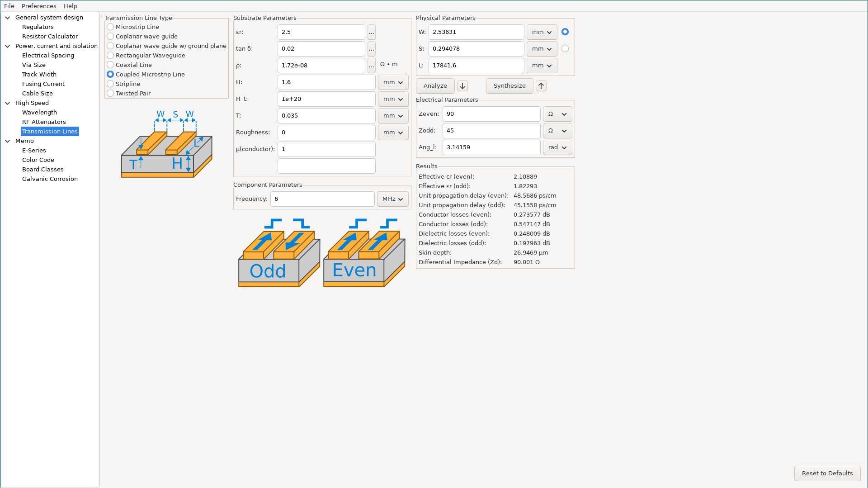This screenshot has width=868, height=488.
Task: Select the Microstrip Line radio button
Action: 110,27
